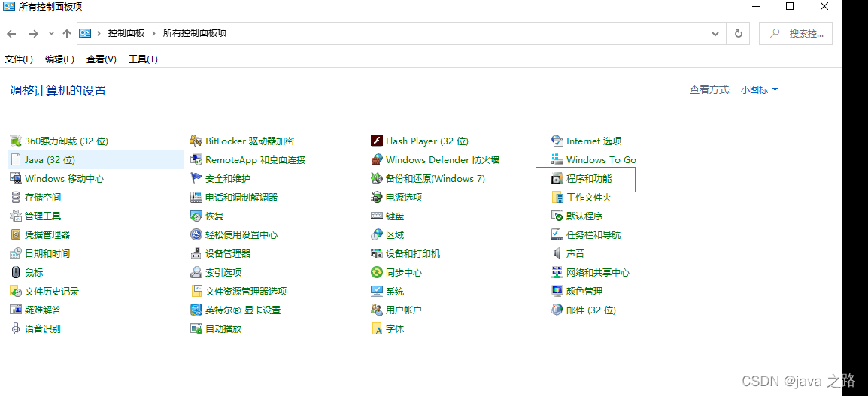Click the 区域 globe icon
Viewport: 868px width, 396px height.
377,235
